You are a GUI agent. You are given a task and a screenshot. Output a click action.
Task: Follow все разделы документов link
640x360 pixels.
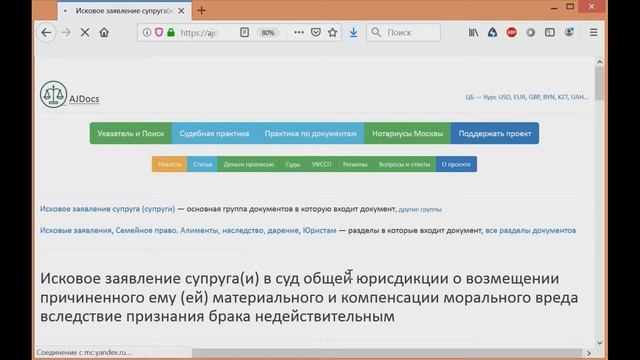tap(531, 230)
